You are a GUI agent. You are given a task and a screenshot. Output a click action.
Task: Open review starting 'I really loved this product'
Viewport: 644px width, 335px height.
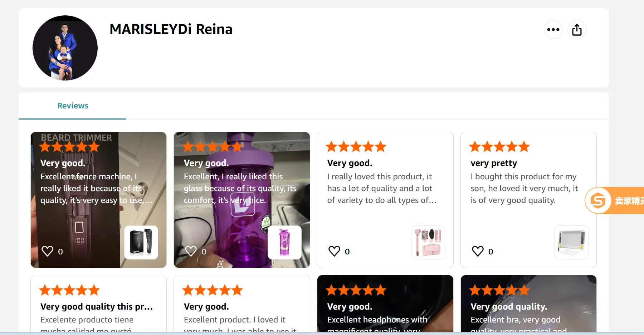tap(381, 188)
